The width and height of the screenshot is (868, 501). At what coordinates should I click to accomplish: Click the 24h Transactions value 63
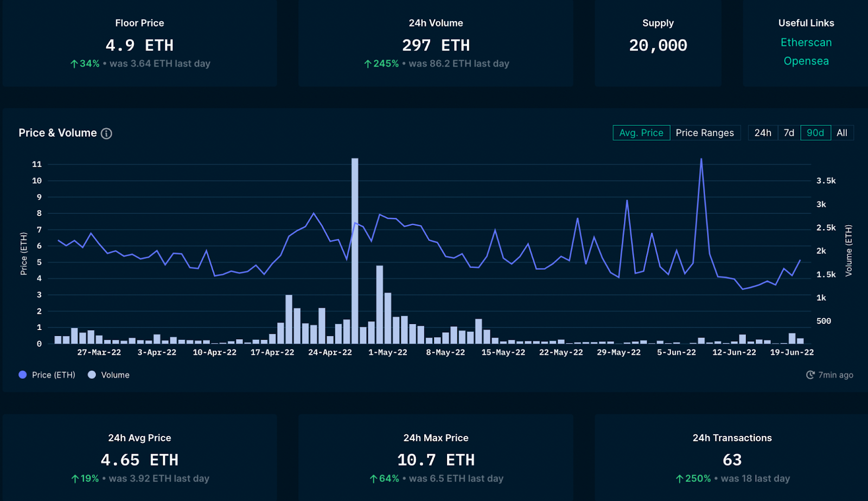coord(732,460)
